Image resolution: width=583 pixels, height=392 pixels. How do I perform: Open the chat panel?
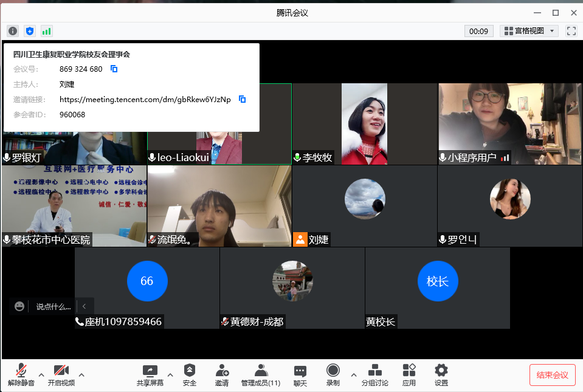(x=300, y=374)
